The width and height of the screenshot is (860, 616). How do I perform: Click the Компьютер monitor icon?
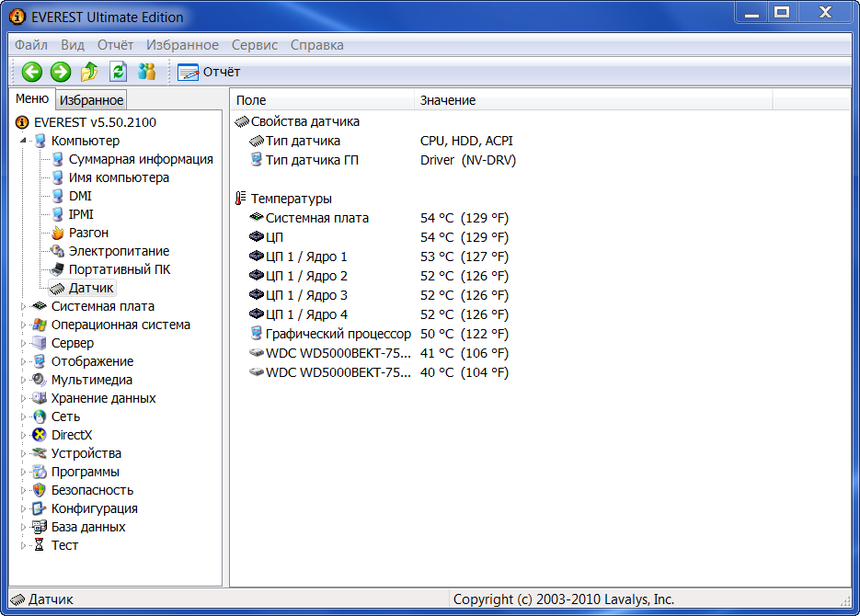pos(40,141)
